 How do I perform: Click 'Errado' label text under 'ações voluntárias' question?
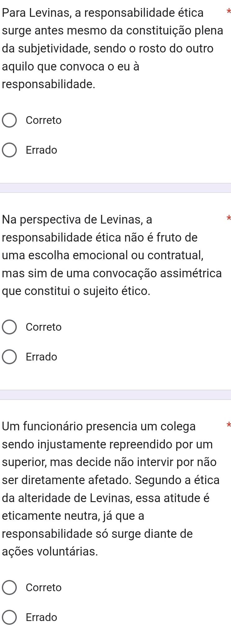tap(42, 617)
